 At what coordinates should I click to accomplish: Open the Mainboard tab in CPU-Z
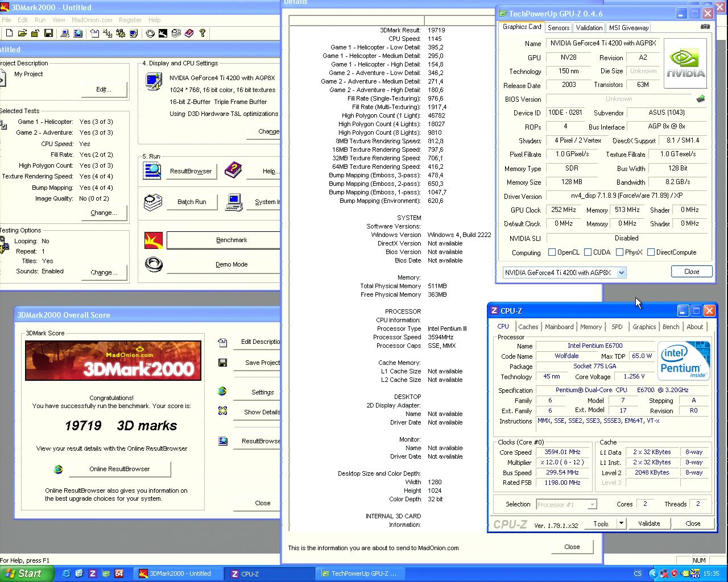pyautogui.click(x=559, y=327)
